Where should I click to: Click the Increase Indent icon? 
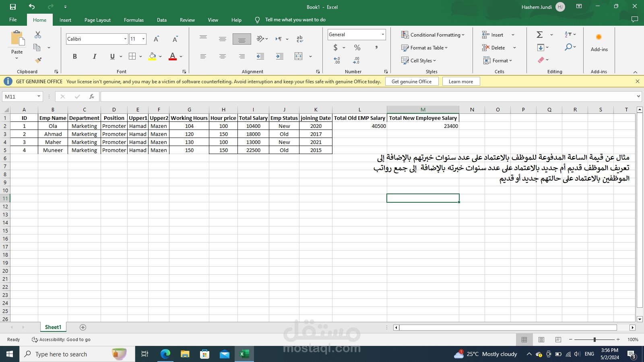pyautogui.click(x=279, y=56)
